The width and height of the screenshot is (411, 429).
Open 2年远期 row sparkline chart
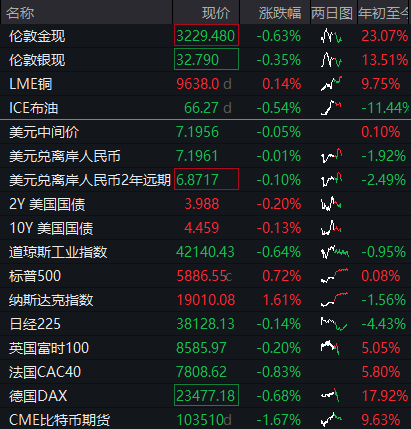click(331, 180)
